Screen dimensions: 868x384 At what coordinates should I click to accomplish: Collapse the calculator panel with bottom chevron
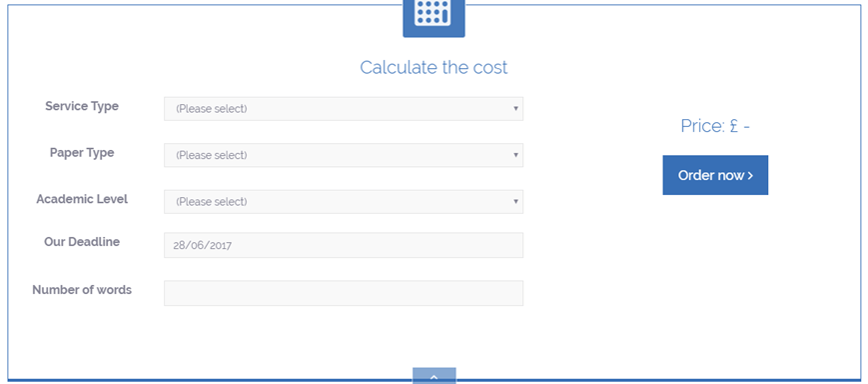pyautogui.click(x=434, y=375)
